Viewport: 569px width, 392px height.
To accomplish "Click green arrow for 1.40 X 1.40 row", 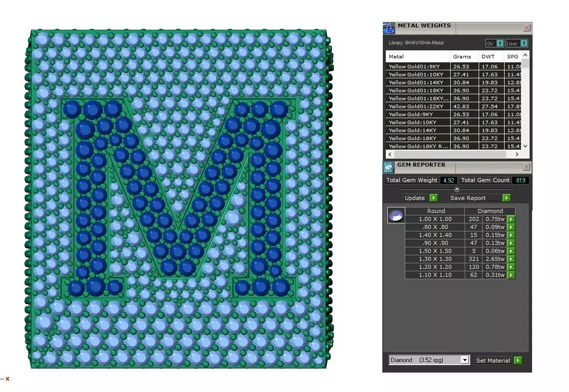I will point(511,235).
